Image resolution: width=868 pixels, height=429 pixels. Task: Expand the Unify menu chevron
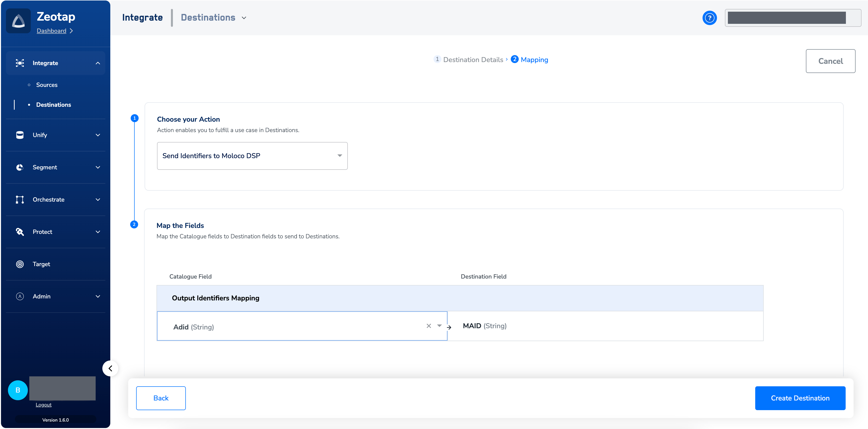98,135
